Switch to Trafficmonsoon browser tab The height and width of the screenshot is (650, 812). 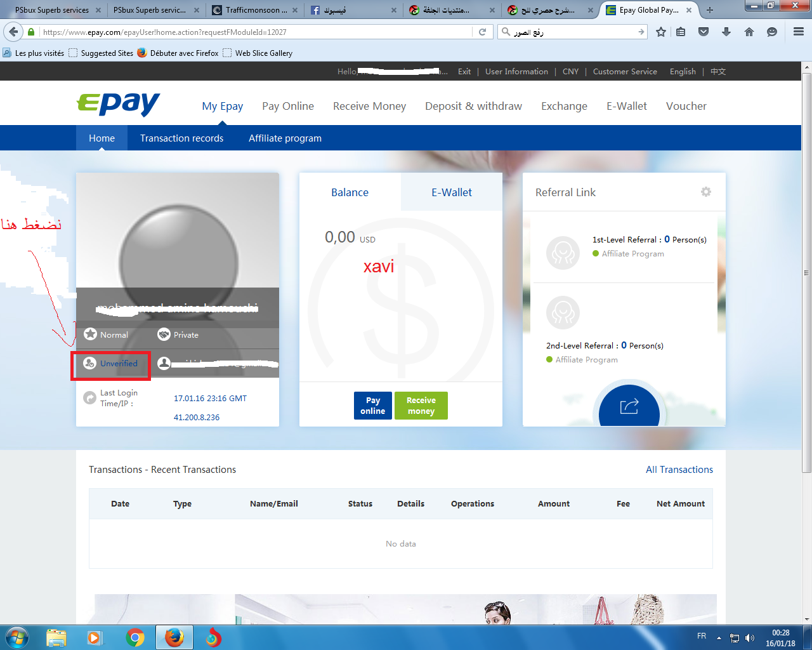[x=256, y=10]
